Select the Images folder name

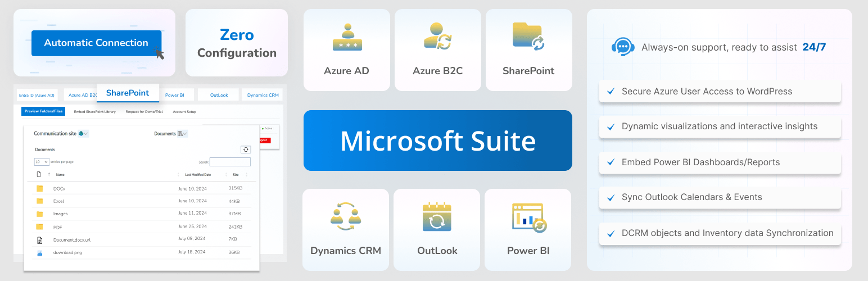pyautogui.click(x=61, y=214)
